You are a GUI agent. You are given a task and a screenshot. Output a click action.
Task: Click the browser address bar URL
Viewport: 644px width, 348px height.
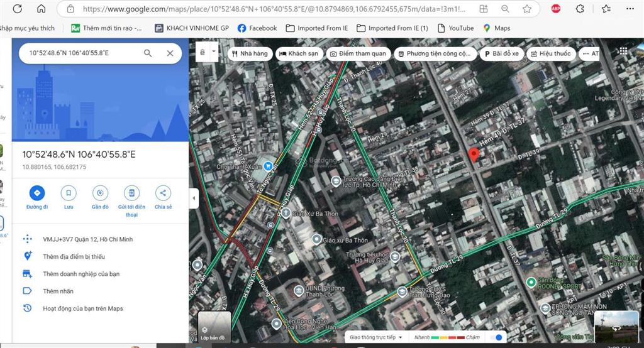click(x=270, y=9)
